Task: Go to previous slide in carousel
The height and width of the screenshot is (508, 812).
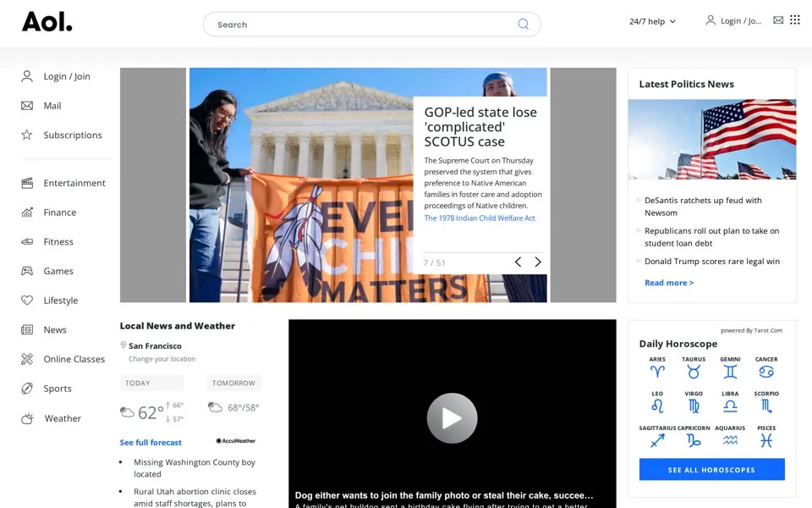Action: [x=518, y=262]
